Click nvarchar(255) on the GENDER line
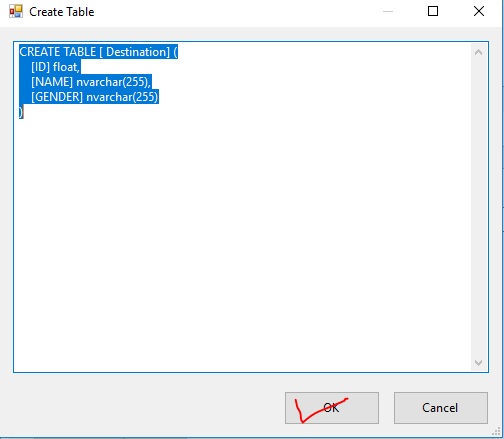The width and height of the screenshot is (504, 439). [x=122, y=97]
